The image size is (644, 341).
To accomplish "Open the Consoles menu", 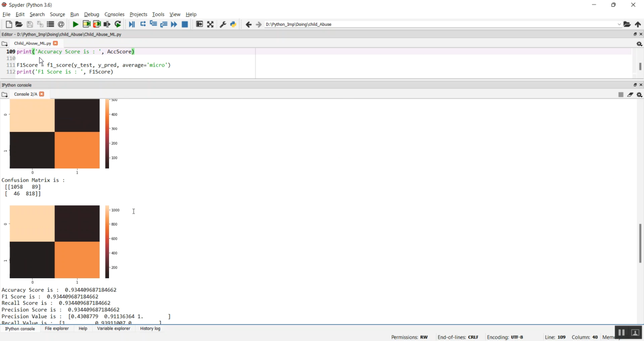I will click(114, 14).
